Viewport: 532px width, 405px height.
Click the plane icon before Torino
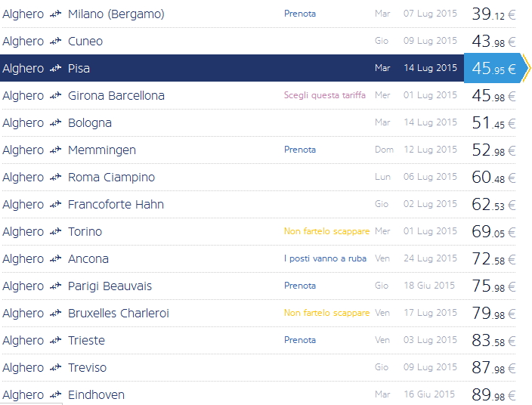(x=55, y=232)
